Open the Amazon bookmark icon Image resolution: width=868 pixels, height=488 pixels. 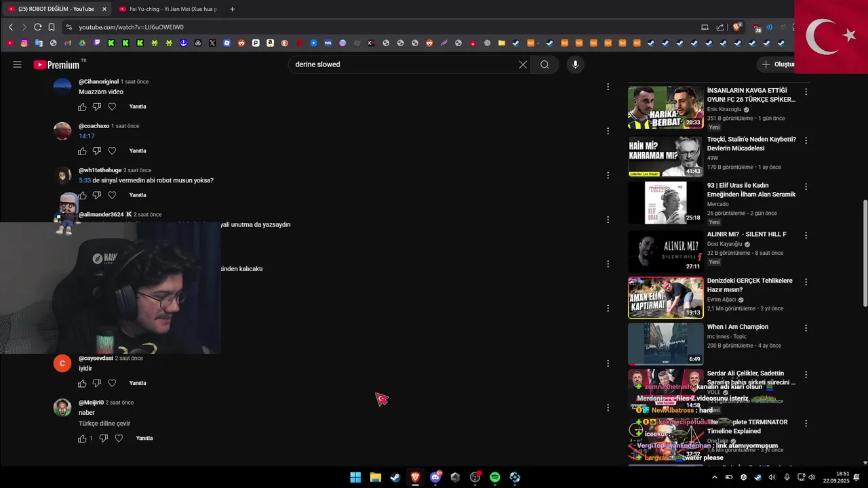coord(270,43)
